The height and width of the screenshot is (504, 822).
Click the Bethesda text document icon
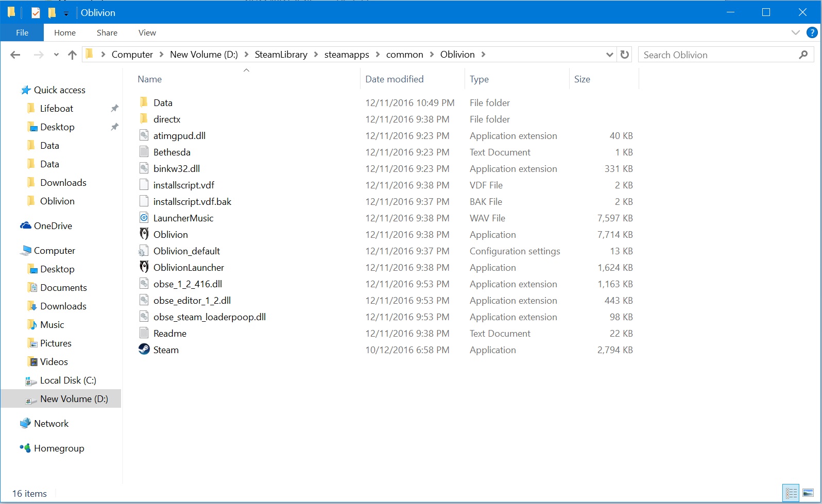coord(144,152)
